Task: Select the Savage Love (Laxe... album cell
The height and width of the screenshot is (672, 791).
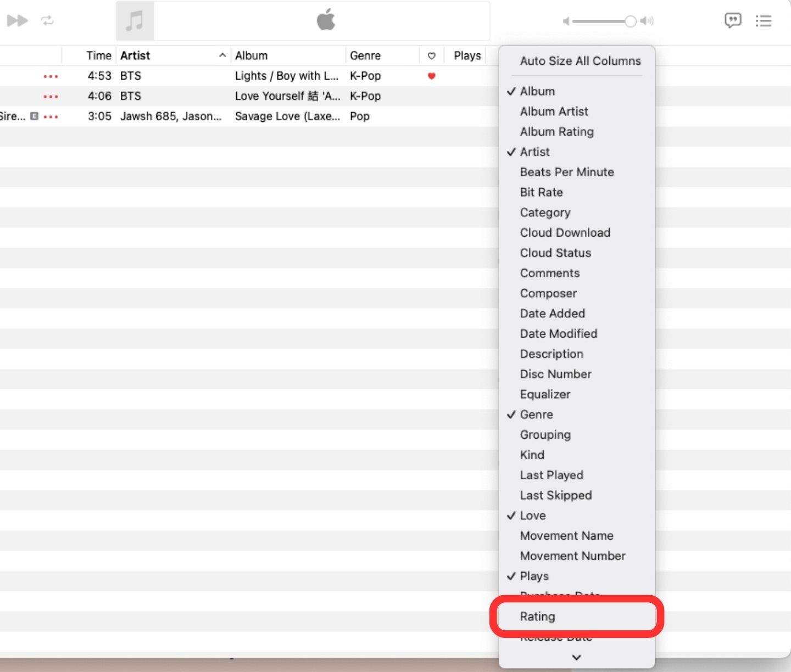Action: click(287, 116)
